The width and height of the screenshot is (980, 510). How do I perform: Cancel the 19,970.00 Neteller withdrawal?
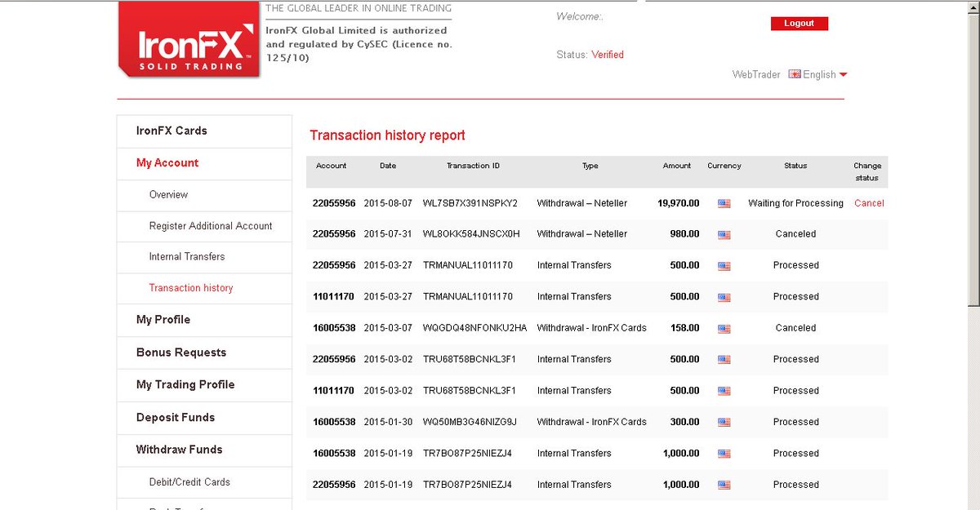coord(869,203)
